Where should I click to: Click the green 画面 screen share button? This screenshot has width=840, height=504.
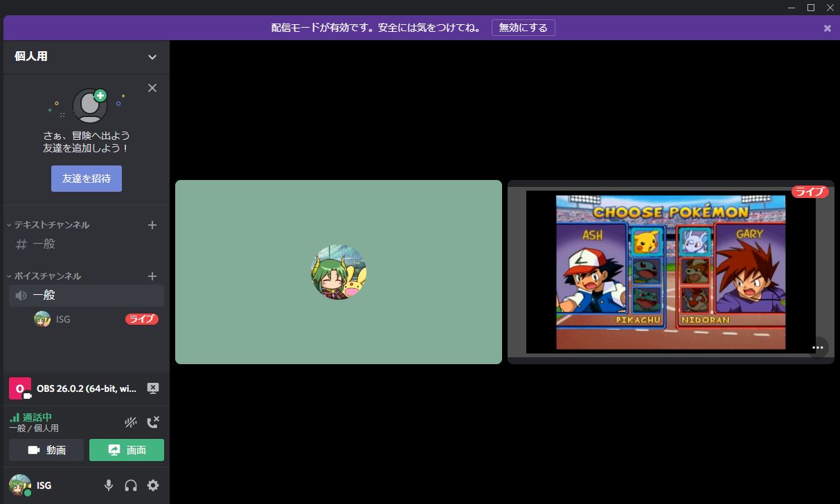click(x=127, y=450)
